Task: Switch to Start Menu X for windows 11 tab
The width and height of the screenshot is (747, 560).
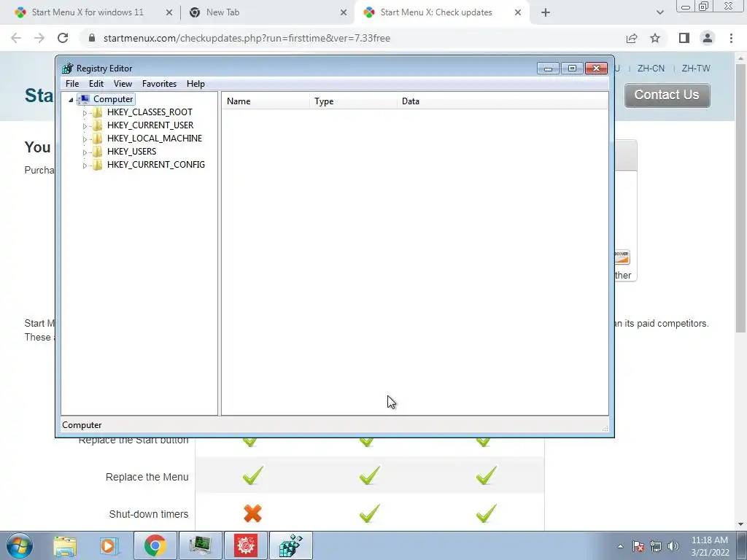Action: 88,12
